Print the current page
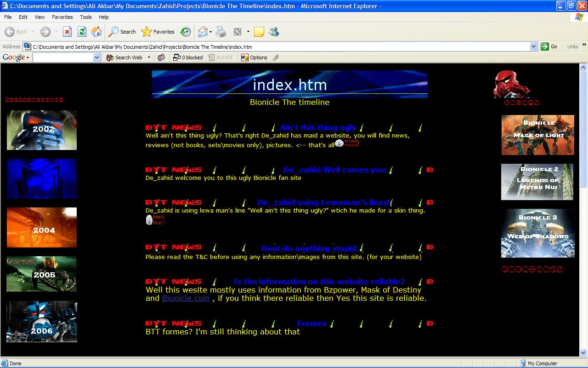Screen dimensions: 588x368 click(221, 32)
